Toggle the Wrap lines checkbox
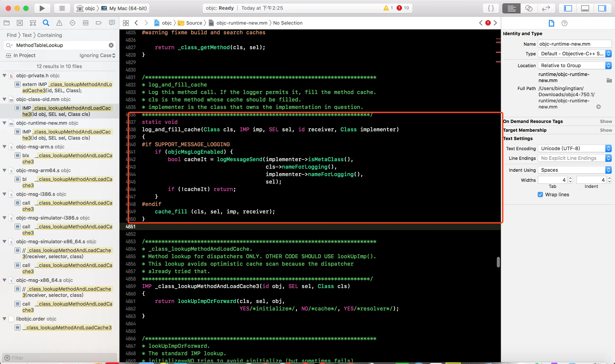The height and width of the screenshot is (364, 615). [x=540, y=195]
